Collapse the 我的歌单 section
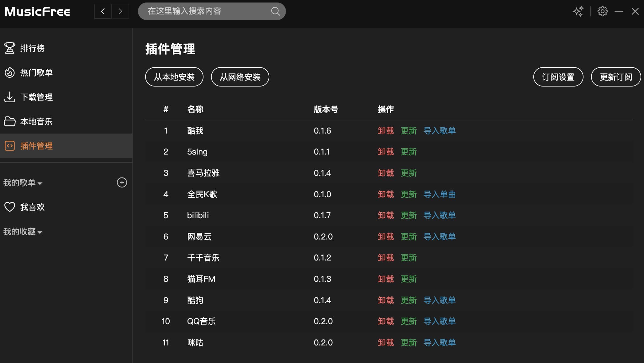The image size is (644, 363). pos(23,183)
